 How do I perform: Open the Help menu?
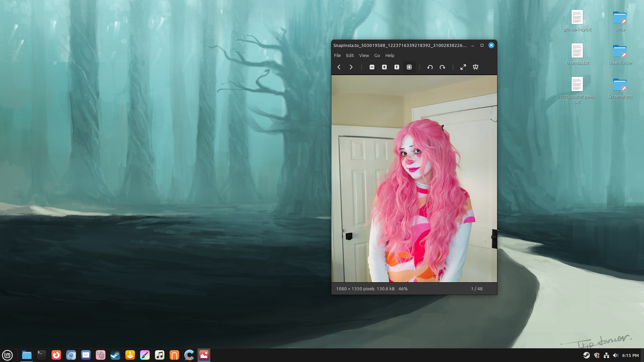coord(390,56)
